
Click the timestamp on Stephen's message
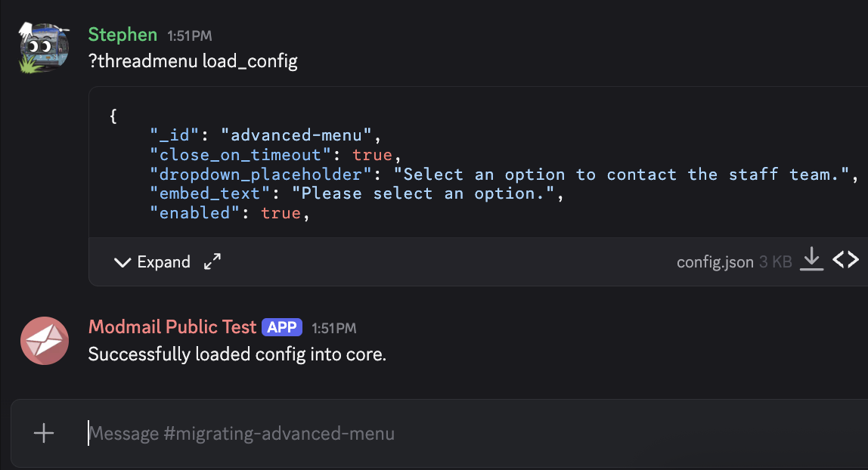(190, 36)
